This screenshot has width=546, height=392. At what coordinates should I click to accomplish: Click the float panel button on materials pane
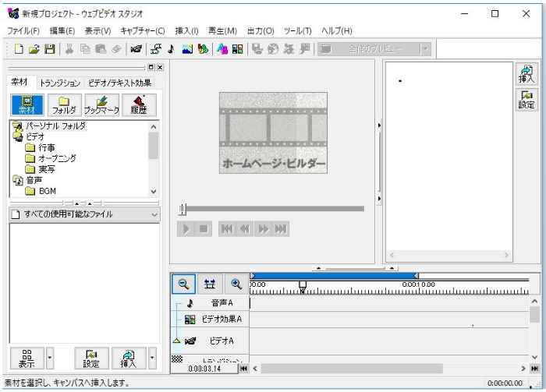151,67
